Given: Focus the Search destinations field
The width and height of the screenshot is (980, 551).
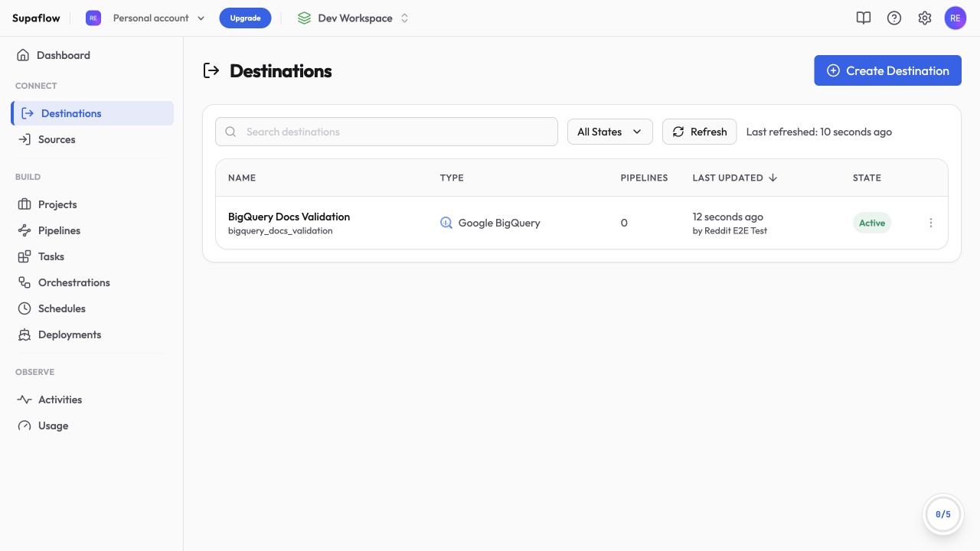Looking at the screenshot, I should (x=387, y=132).
